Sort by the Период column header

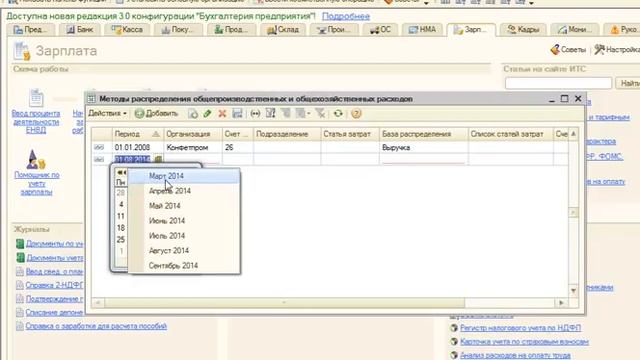(138, 134)
